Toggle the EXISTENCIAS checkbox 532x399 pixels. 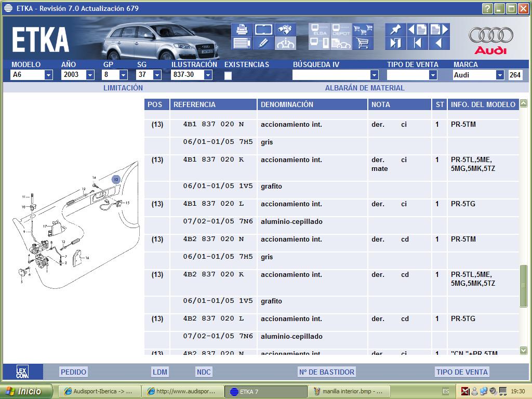click(228, 75)
